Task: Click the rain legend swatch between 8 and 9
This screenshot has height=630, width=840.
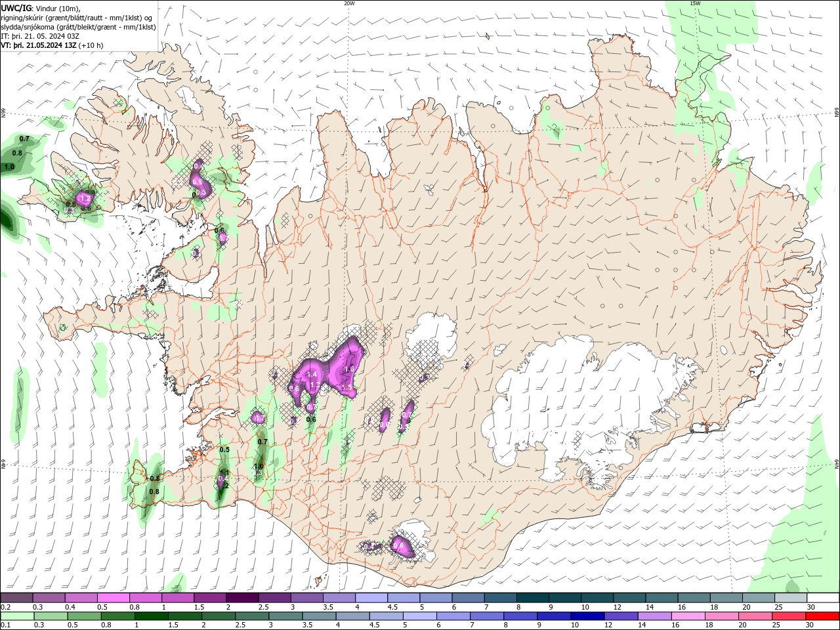Action: [520, 616]
